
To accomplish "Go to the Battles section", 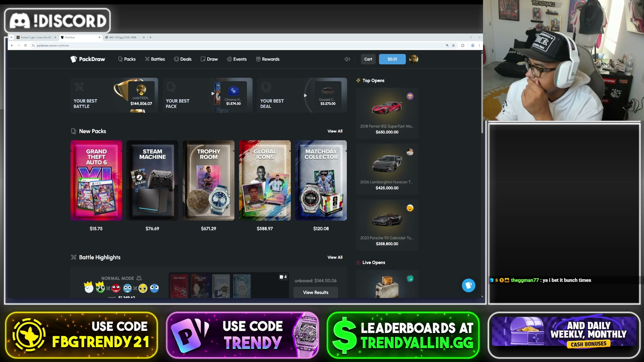I will coord(155,59).
